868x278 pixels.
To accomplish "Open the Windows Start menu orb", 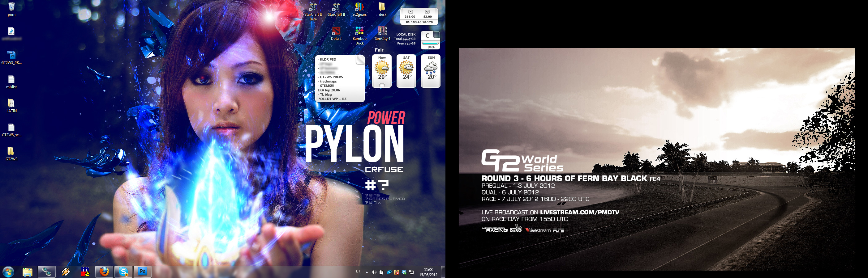I will click(8, 272).
